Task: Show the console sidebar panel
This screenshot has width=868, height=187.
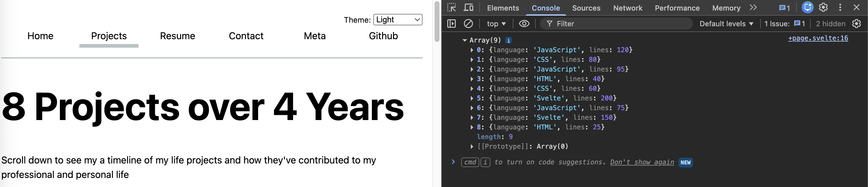Action: point(451,24)
